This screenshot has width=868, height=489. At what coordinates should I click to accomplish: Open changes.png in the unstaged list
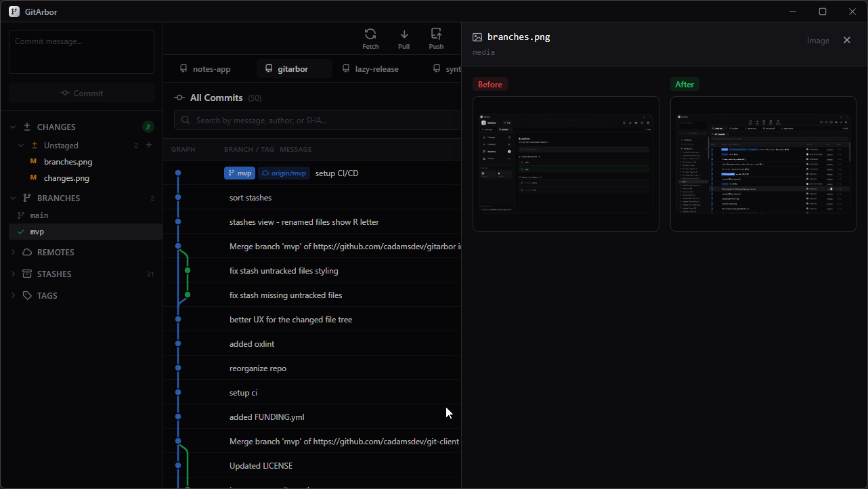66,178
